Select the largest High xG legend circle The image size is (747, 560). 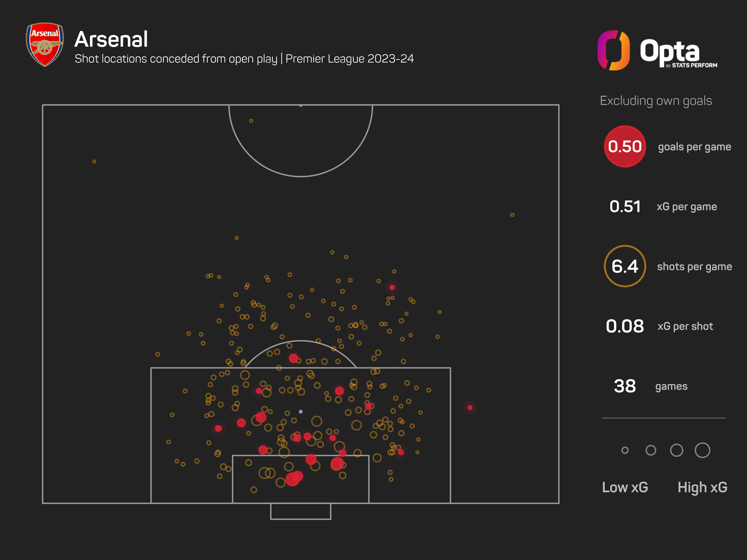click(702, 450)
